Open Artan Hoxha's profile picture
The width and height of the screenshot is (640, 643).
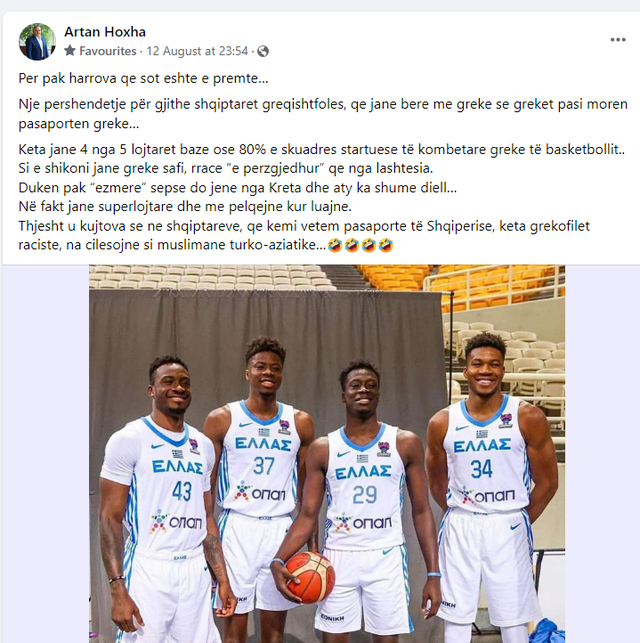click(x=37, y=41)
